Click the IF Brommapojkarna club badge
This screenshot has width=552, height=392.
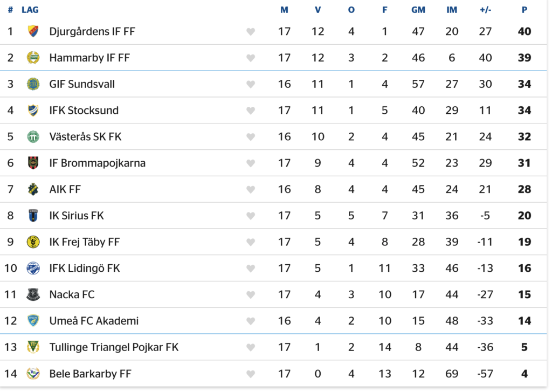coord(33,163)
